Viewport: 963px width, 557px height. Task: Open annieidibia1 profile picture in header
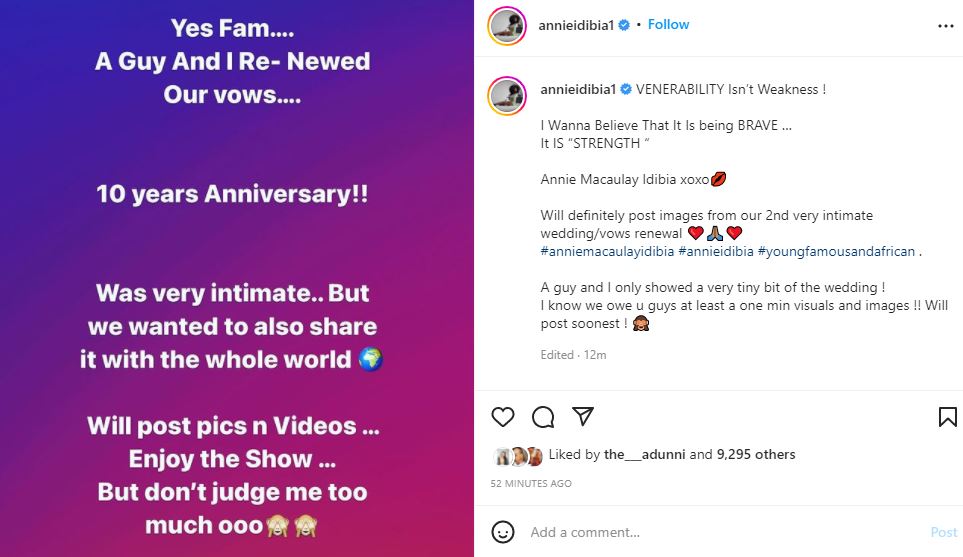click(x=507, y=25)
